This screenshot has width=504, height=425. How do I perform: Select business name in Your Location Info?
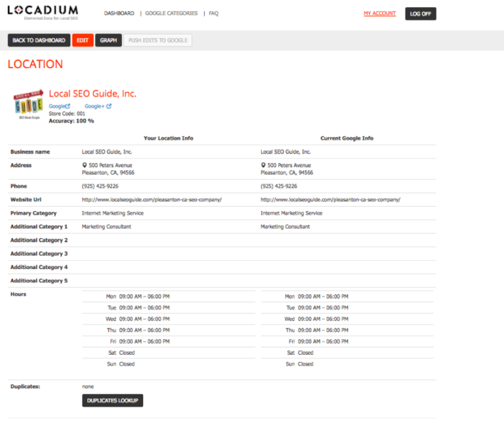(x=107, y=152)
